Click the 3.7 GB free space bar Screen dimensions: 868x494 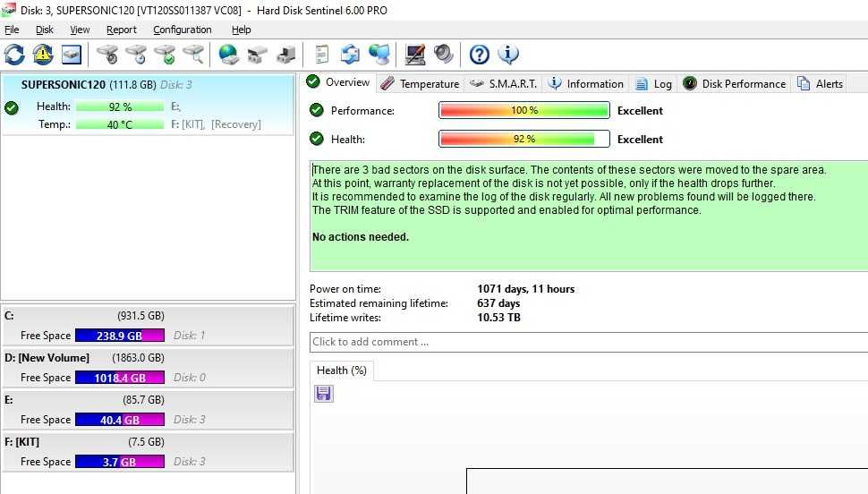pos(120,462)
